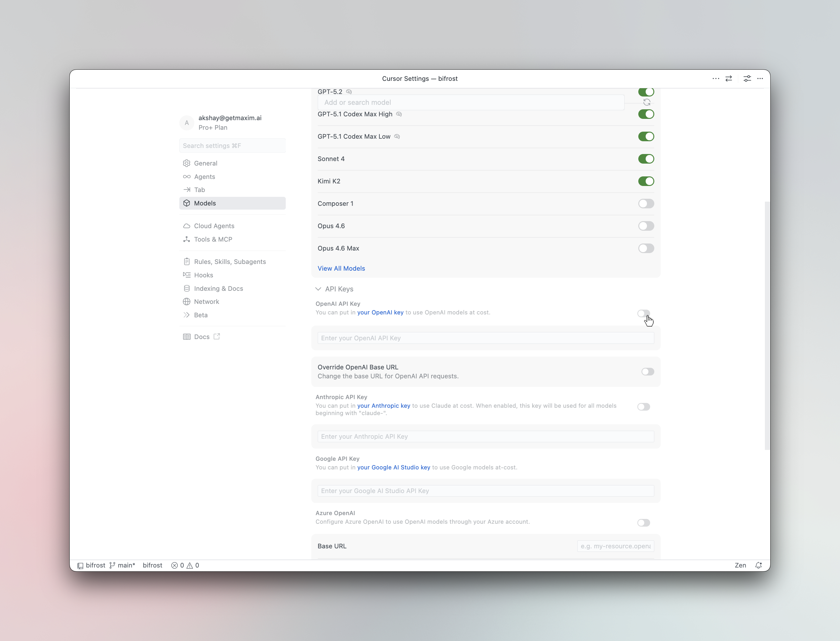Enable the Azure OpenAI toggle
The image size is (840, 641).
pos(643,522)
